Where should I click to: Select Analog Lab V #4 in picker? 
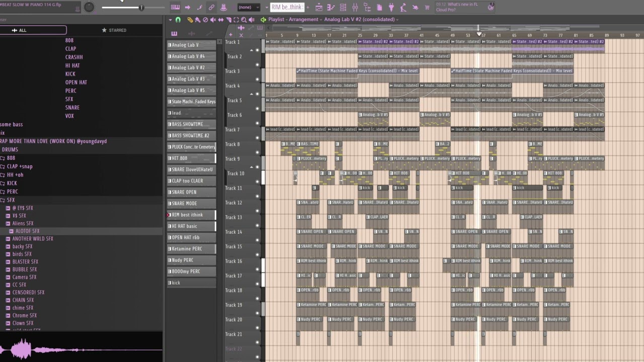(191, 56)
